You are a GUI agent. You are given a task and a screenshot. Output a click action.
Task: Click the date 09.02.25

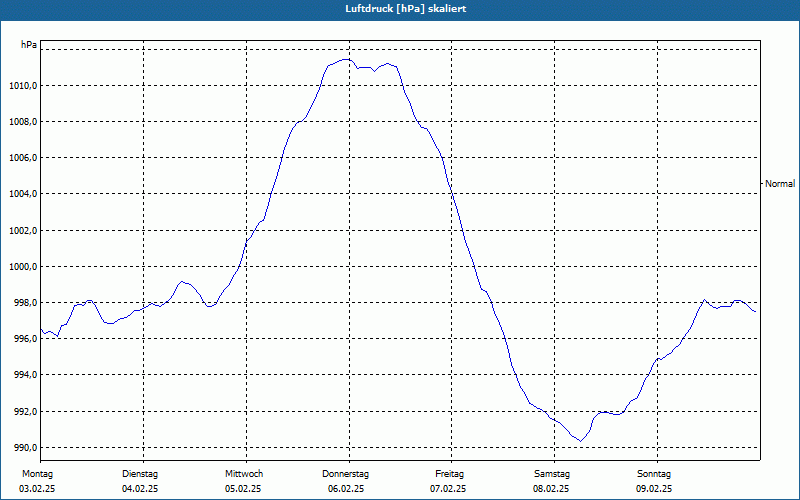click(x=654, y=489)
